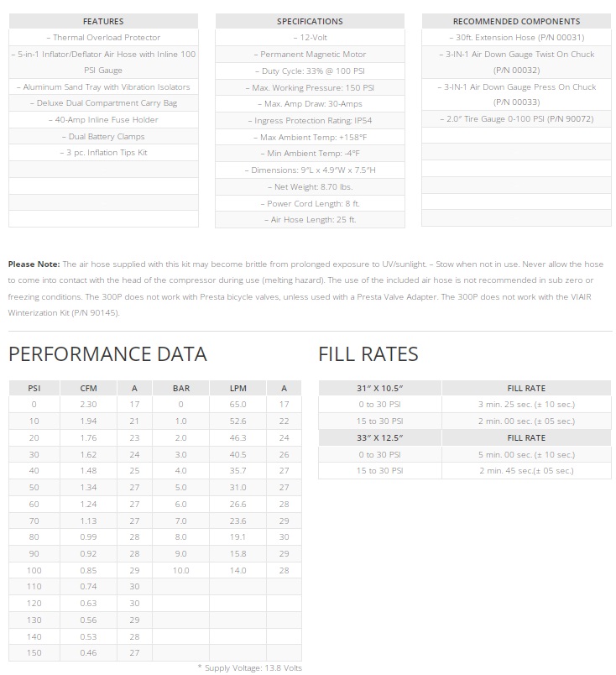
Task: Click the Supply Voltage footnote
Action: (x=249, y=667)
